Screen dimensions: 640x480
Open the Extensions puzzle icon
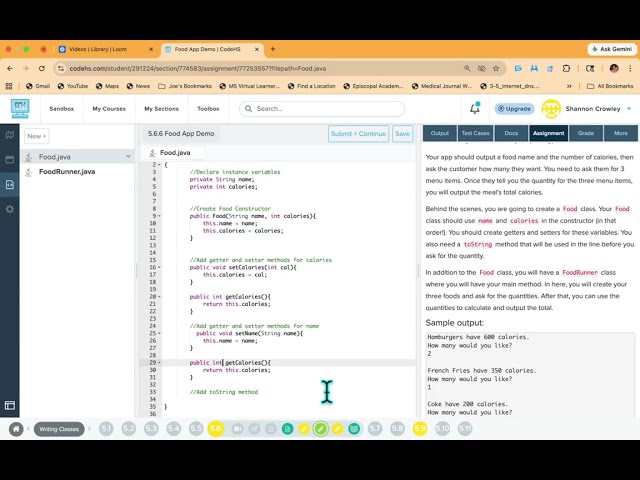(566, 68)
